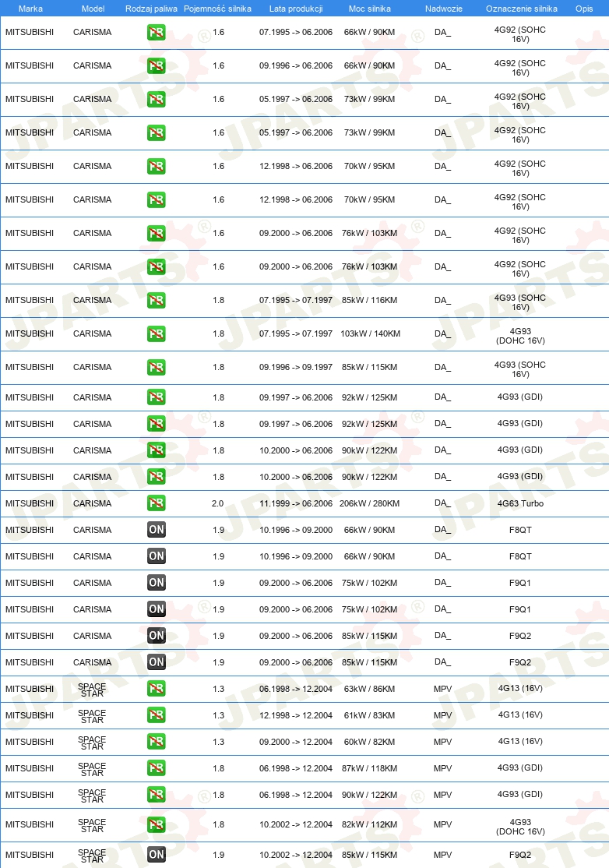
Task: Click the 2.0 engine capacity cell
Action: click(x=218, y=504)
